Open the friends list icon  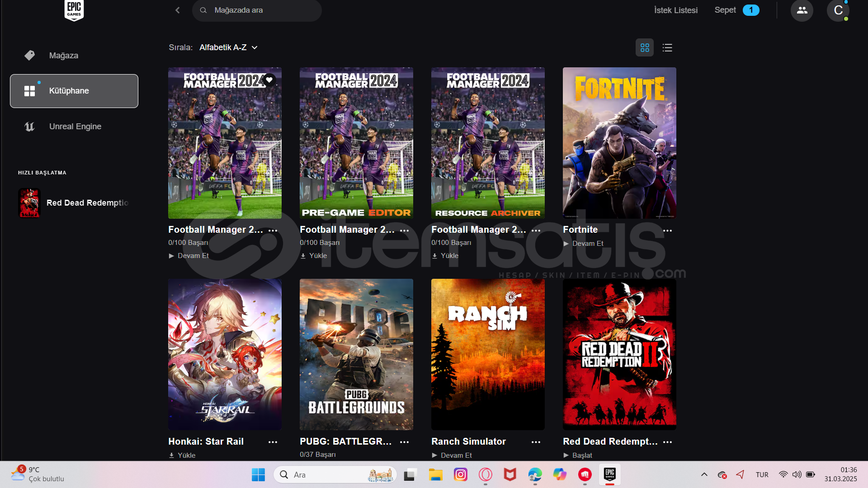(x=802, y=10)
